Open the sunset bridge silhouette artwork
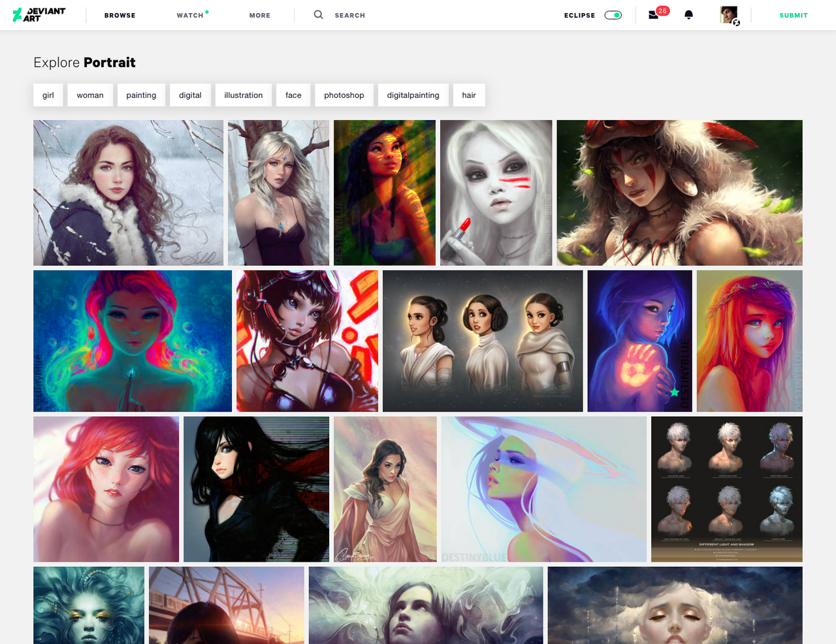836x644 pixels. pyautogui.click(x=227, y=605)
